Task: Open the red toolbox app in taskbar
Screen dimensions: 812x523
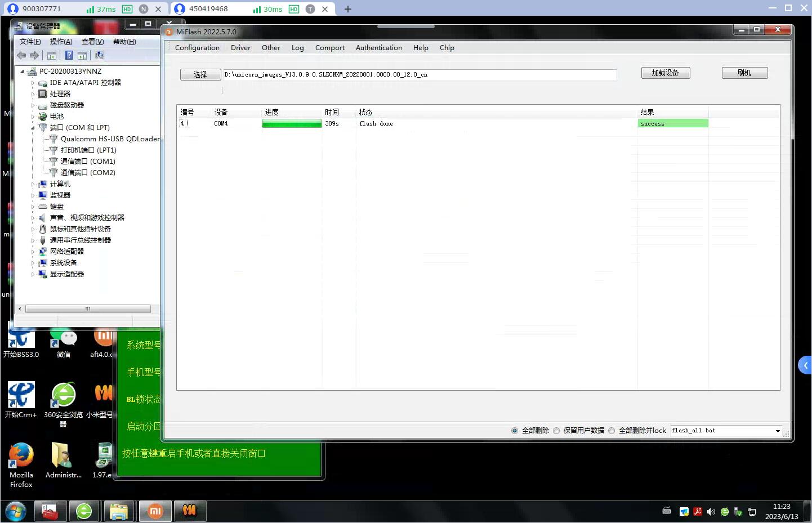Action: (x=50, y=512)
